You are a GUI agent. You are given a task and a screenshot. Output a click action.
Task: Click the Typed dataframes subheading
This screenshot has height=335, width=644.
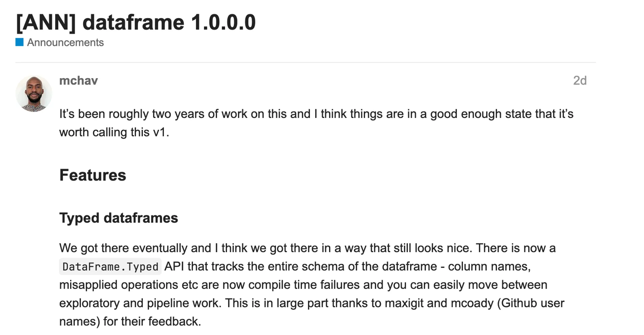(118, 218)
